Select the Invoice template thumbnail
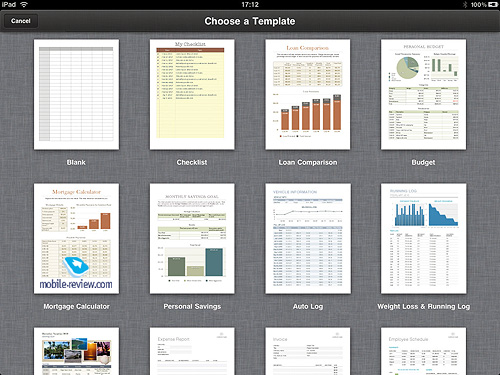 [308, 351]
